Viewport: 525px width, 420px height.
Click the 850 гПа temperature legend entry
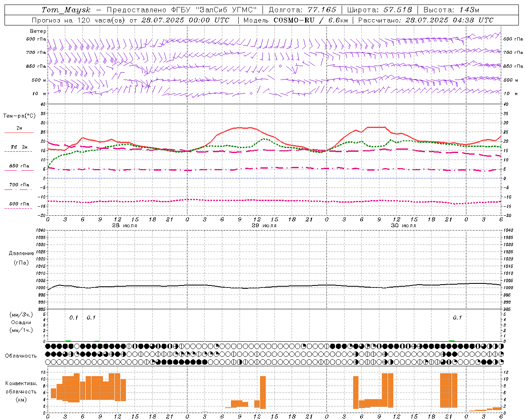(19, 166)
